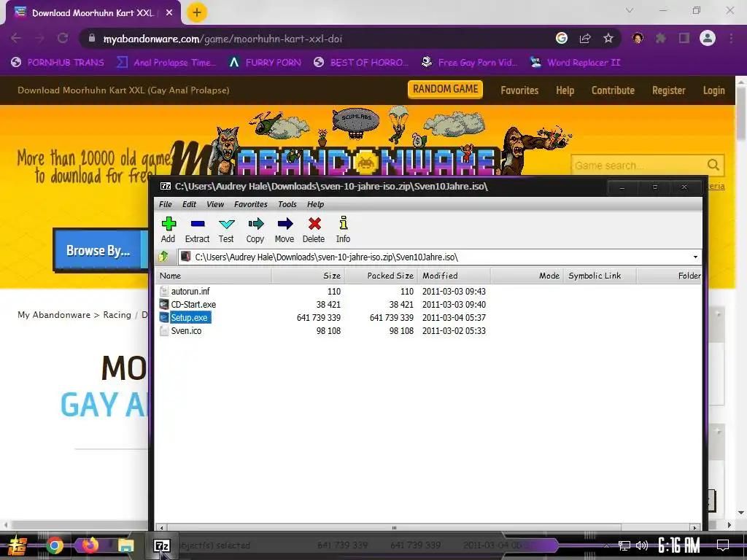Image resolution: width=747 pixels, height=560 pixels.
Task: Bookmark this page with the star icon
Action: [608, 38]
